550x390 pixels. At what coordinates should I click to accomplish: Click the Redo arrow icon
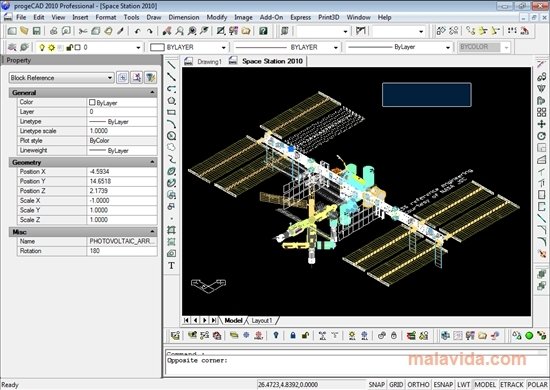(x=150, y=31)
